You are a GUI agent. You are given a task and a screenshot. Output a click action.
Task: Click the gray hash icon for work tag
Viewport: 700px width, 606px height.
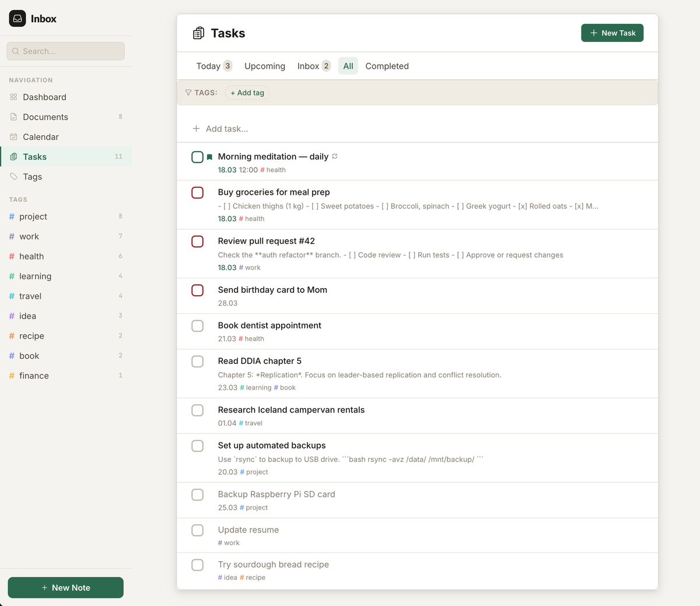tap(12, 236)
